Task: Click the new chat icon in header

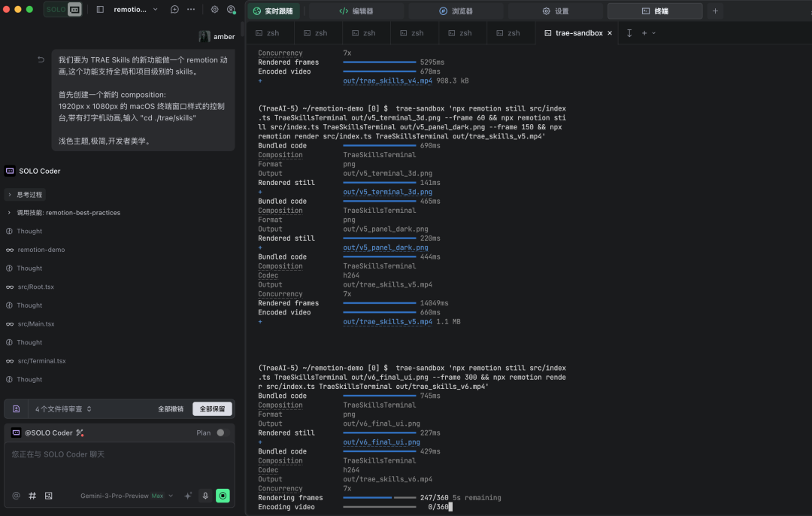Action: click(x=174, y=10)
